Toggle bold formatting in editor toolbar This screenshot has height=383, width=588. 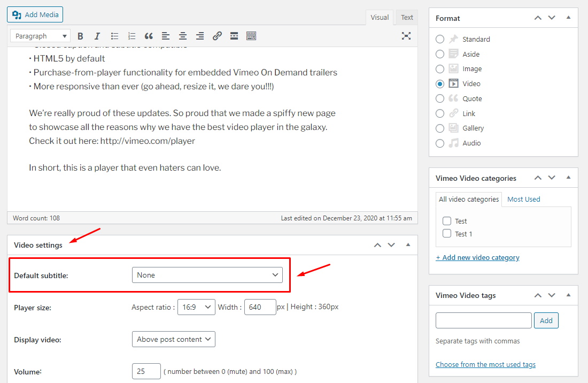click(x=80, y=36)
